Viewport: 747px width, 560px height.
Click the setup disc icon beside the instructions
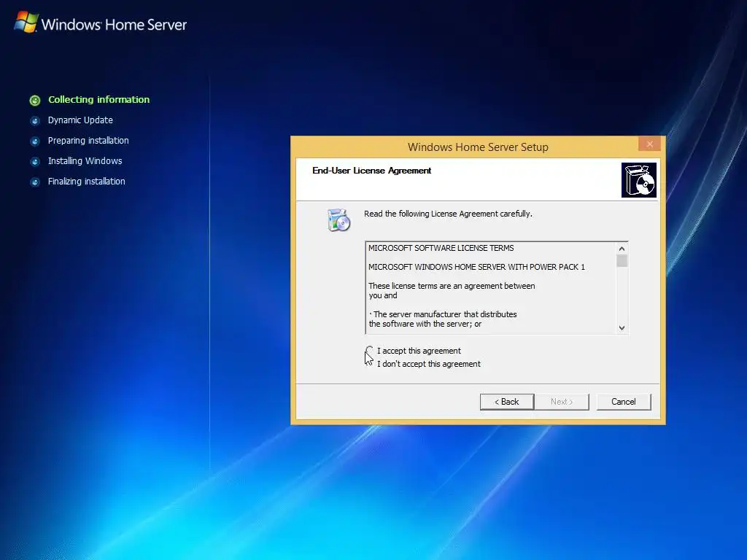click(x=338, y=220)
